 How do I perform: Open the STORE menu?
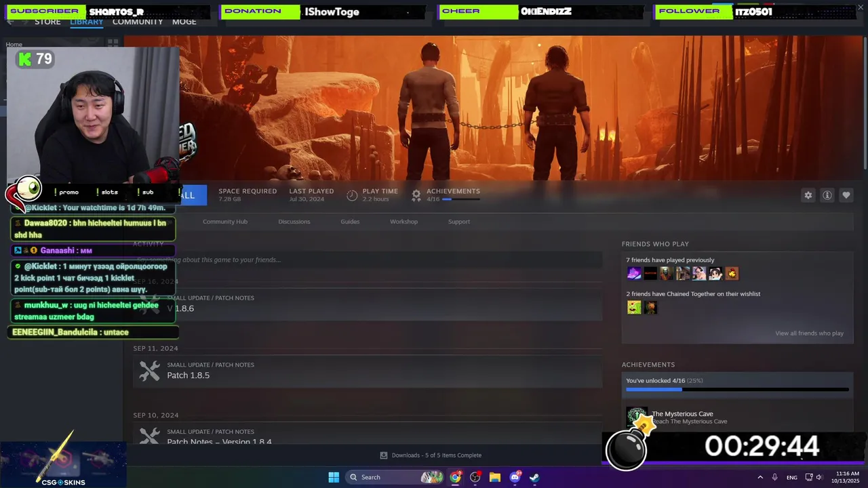click(47, 22)
